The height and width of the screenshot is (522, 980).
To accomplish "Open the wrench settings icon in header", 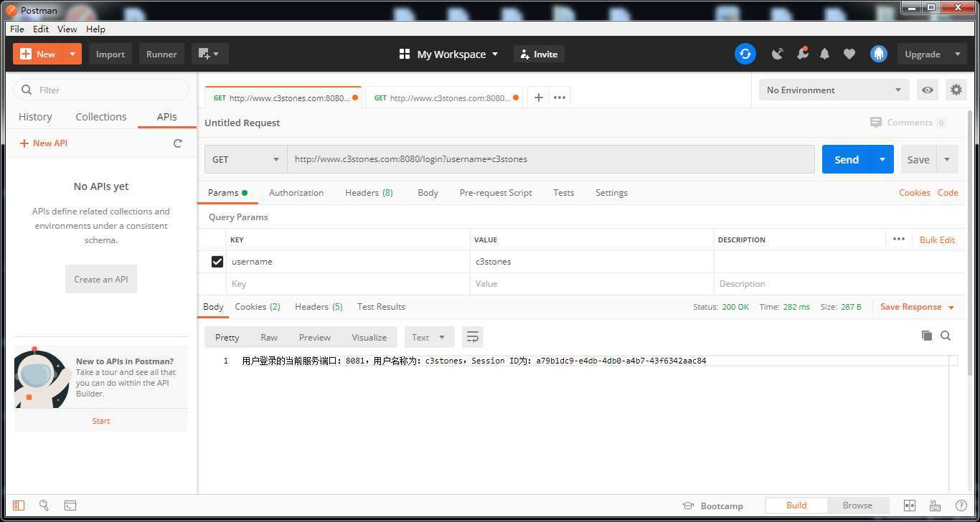I will (802, 54).
